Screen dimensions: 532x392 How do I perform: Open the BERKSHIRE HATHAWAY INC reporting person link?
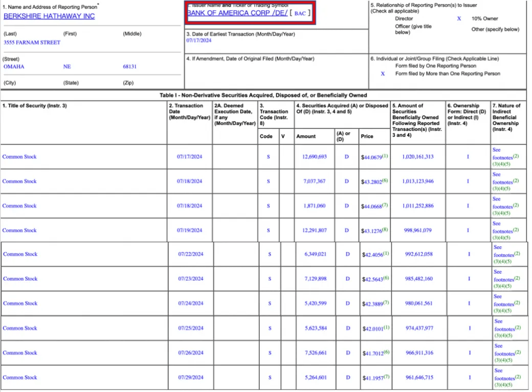[49, 16]
